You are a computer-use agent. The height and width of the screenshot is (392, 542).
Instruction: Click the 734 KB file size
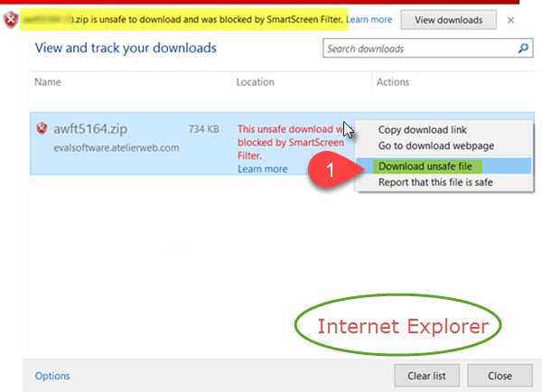tap(203, 129)
